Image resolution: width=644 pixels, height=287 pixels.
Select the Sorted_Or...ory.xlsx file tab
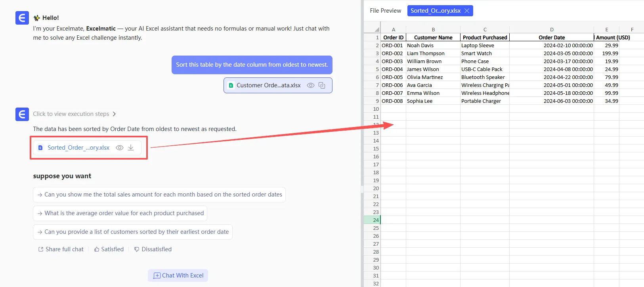point(435,11)
